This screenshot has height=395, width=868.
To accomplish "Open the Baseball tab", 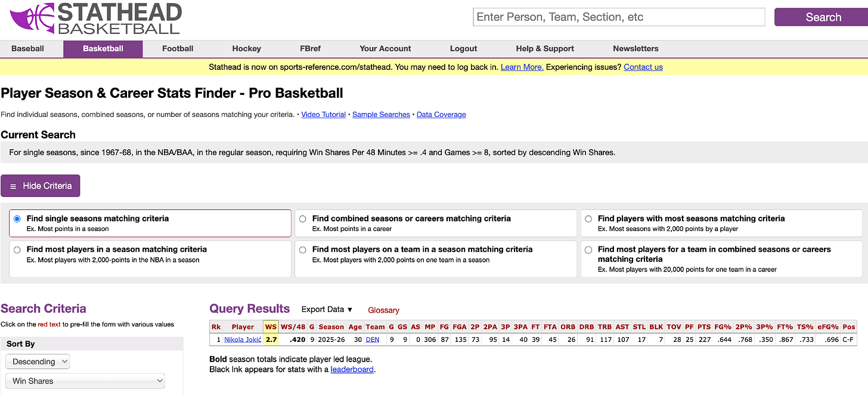I will tap(28, 49).
